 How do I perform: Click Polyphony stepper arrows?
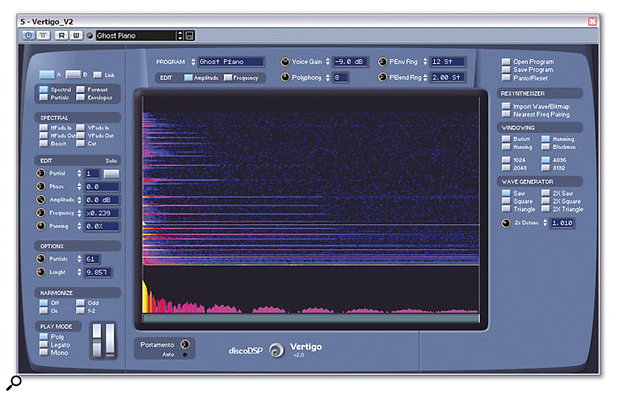coord(327,78)
